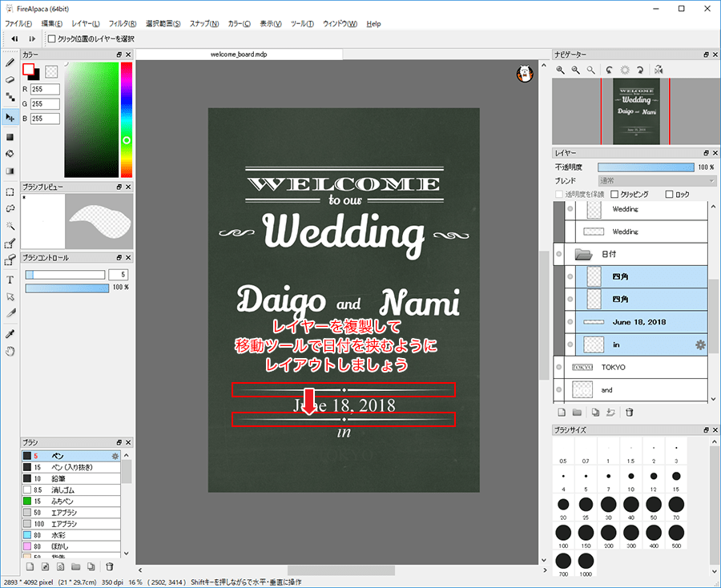The height and width of the screenshot is (588, 721).
Task: Select the Text tool
Action: 10,280
